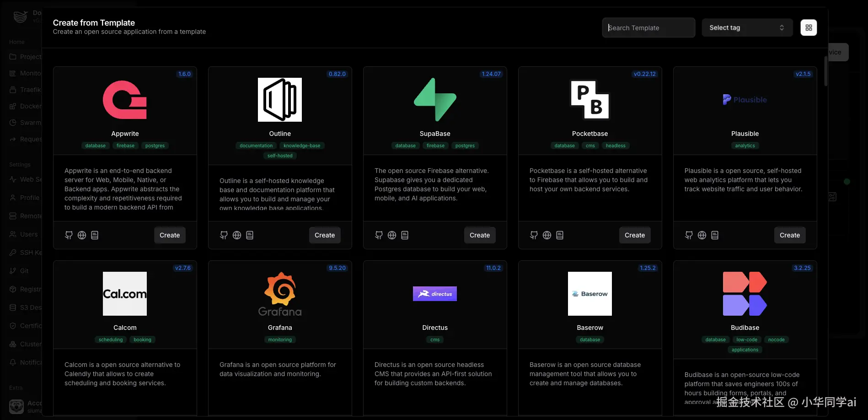Click the "low-code" tag on Budibase card
The height and width of the screenshot is (420, 868).
[x=747, y=339]
